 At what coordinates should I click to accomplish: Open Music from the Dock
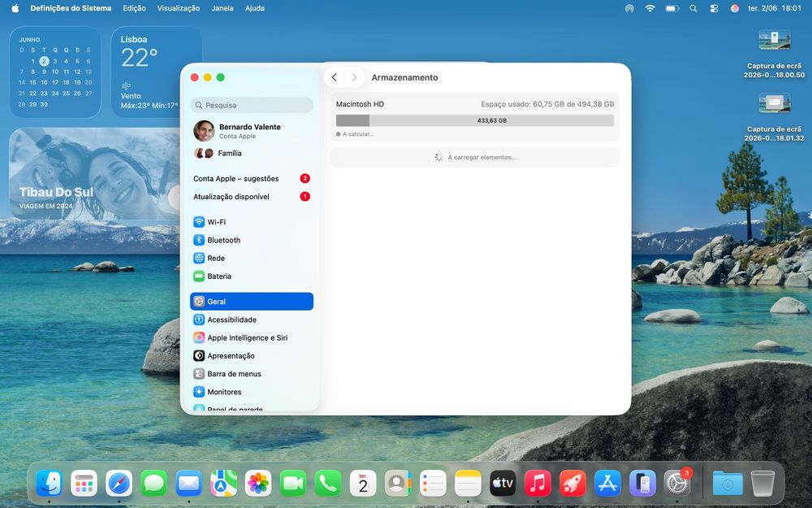tap(538, 483)
